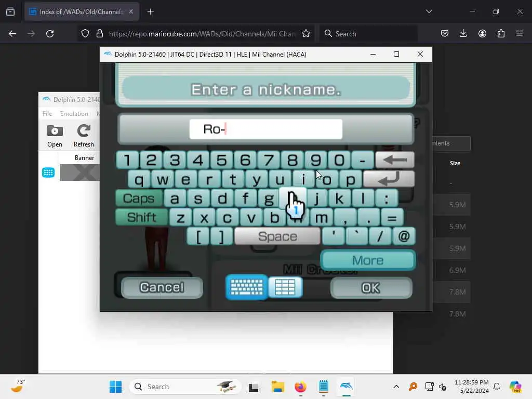Click the Firefox search box
532x399 pixels.
[368, 34]
